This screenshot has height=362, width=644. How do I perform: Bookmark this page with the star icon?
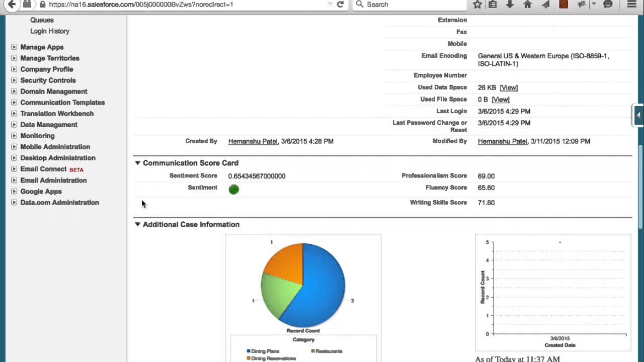(x=477, y=4)
